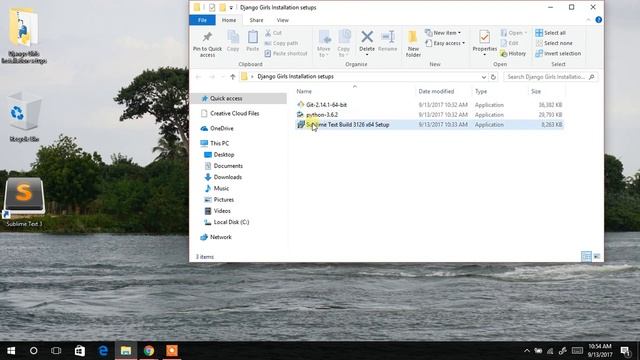The image size is (640, 360).
Task: Click the Back navigation arrow
Action: pos(198,77)
